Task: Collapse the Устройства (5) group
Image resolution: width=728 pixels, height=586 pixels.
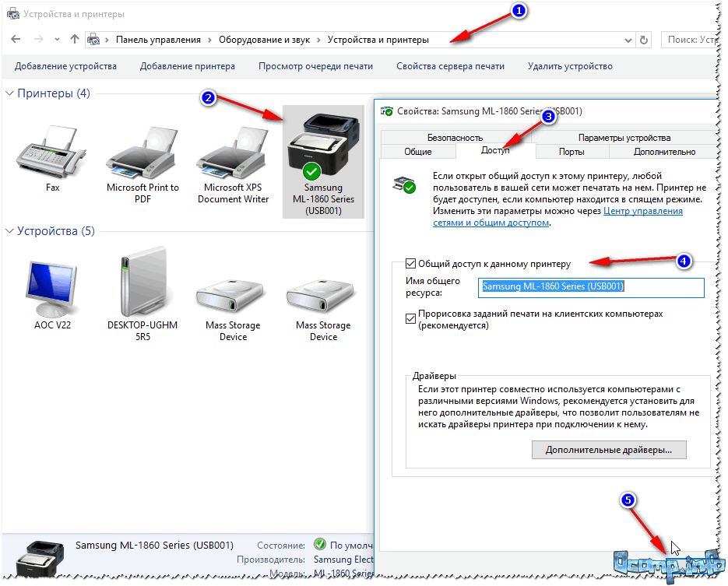Action: tap(9, 231)
